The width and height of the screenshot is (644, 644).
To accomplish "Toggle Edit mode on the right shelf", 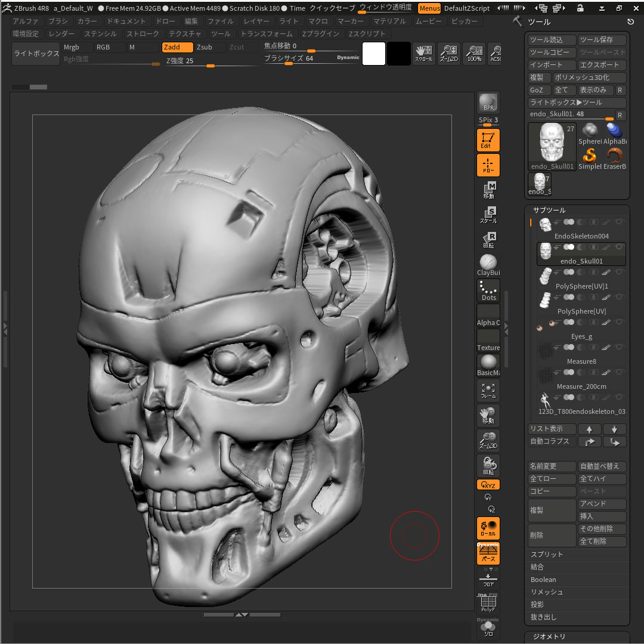I will click(x=488, y=140).
